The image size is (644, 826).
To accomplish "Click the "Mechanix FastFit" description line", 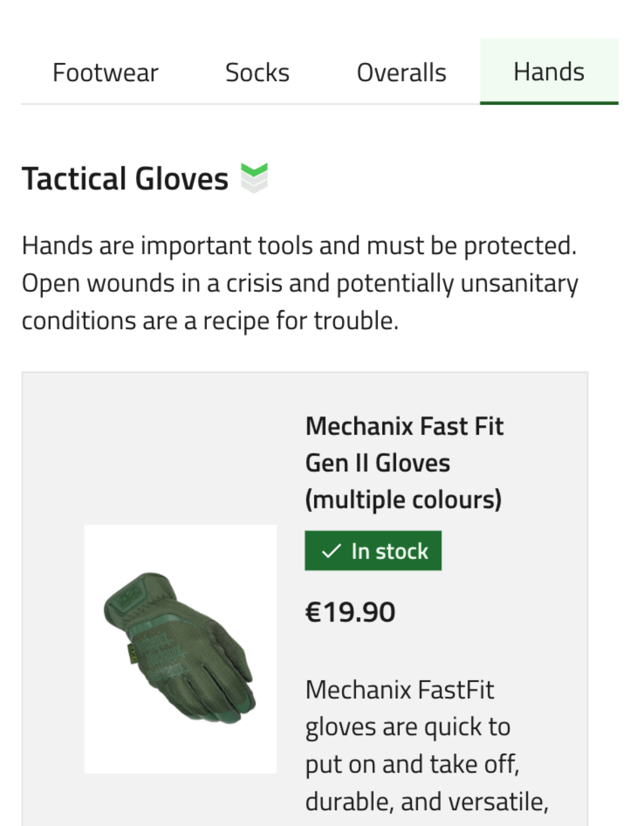I will 400,690.
